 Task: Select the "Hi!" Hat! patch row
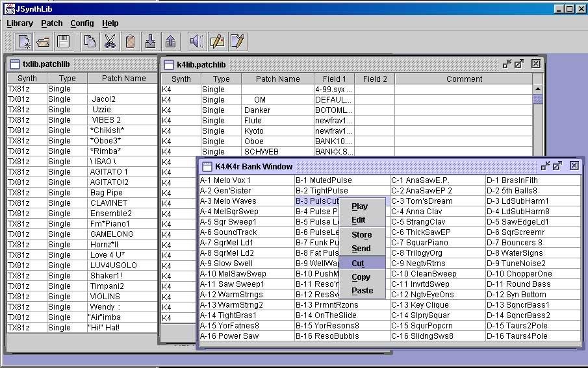[x=82, y=328]
